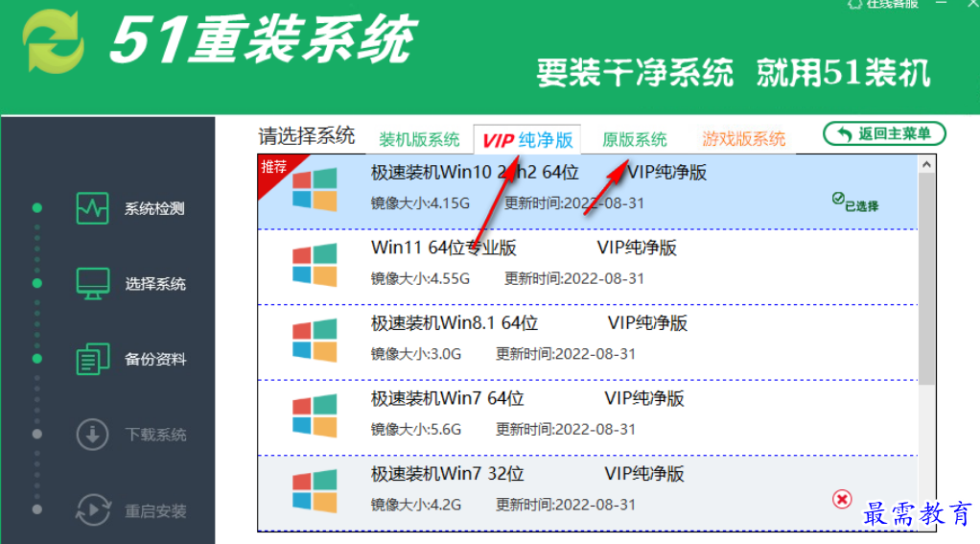The image size is (980, 544).
Task: Select Win11 64位专业版 entry
Action: click(x=588, y=267)
